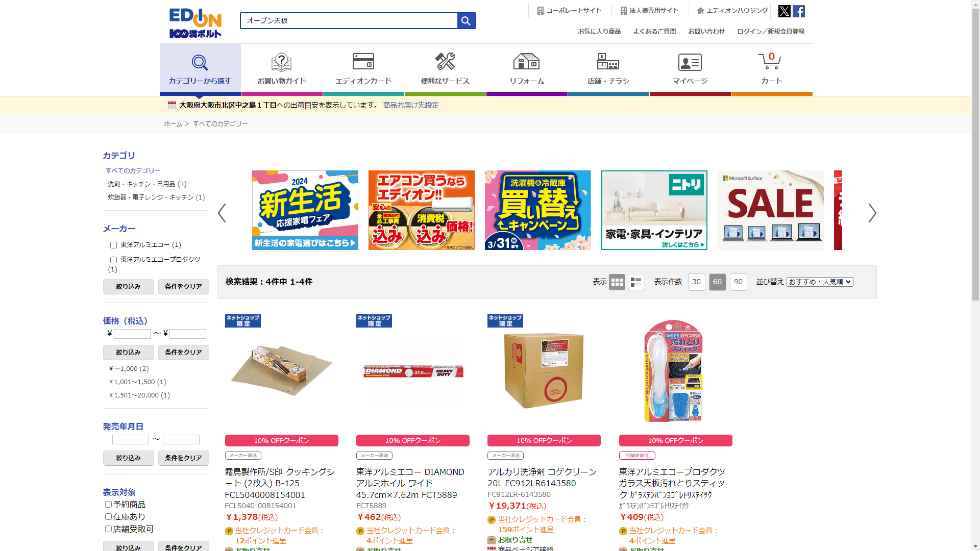Switch to grid view display icon
This screenshot has height=551, width=980.
click(617, 282)
